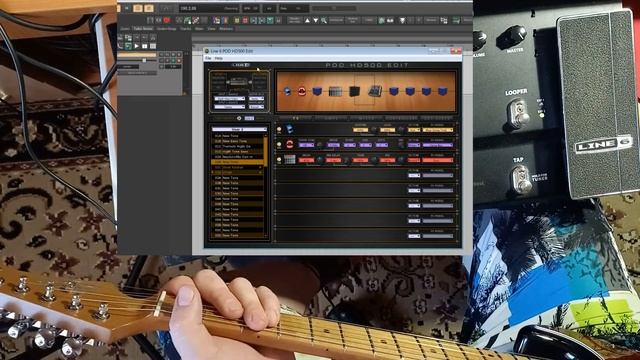Click the white up-arrow icon in Sonar toolbar
Screen dimensions: 640x360
coord(307,20)
